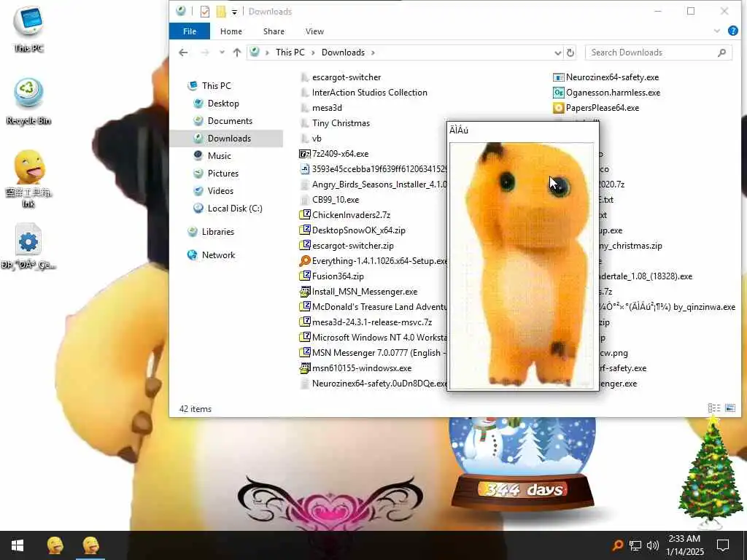Open the View ribbon tab

pos(314,31)
